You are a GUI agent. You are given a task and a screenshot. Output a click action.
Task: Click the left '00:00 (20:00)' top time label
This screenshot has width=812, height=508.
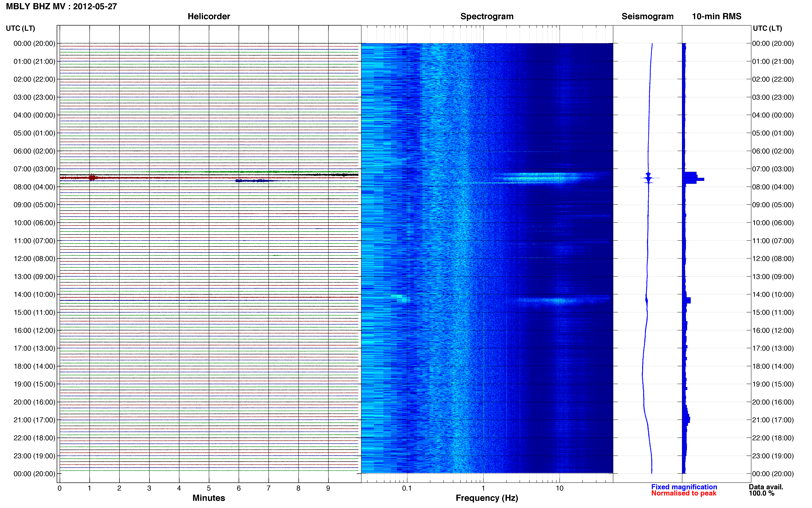click(34, 43)
